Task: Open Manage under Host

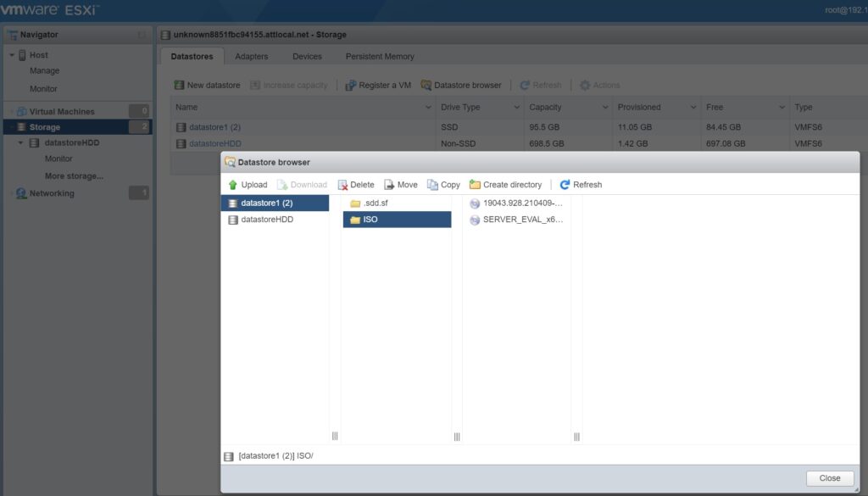Action: point(44,71)
